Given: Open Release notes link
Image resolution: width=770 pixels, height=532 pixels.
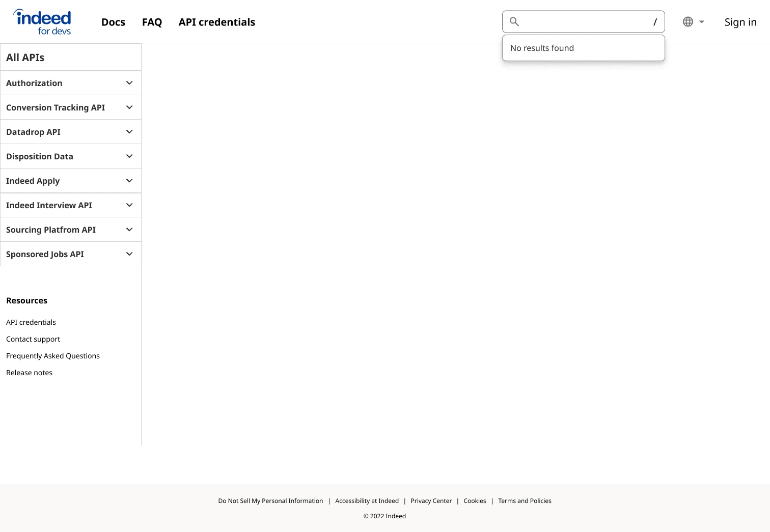Looking at the screenshot, I should tap(29, 373).
